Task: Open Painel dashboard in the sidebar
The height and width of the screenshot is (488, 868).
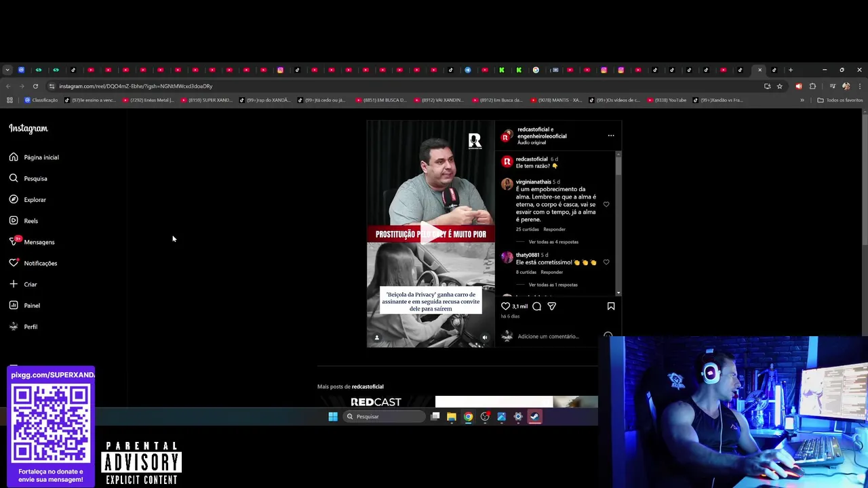Action: [x=24, y=306]
